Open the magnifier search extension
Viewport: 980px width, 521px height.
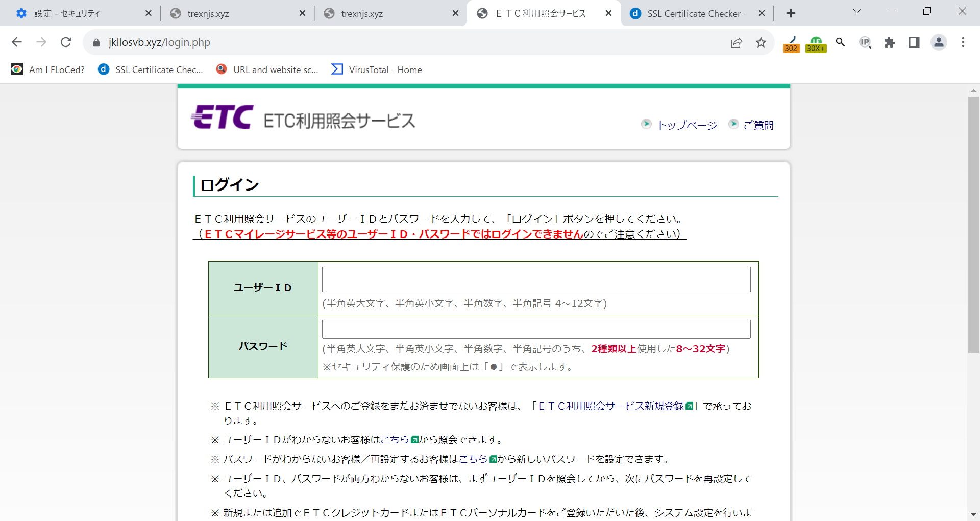point(840,42)
